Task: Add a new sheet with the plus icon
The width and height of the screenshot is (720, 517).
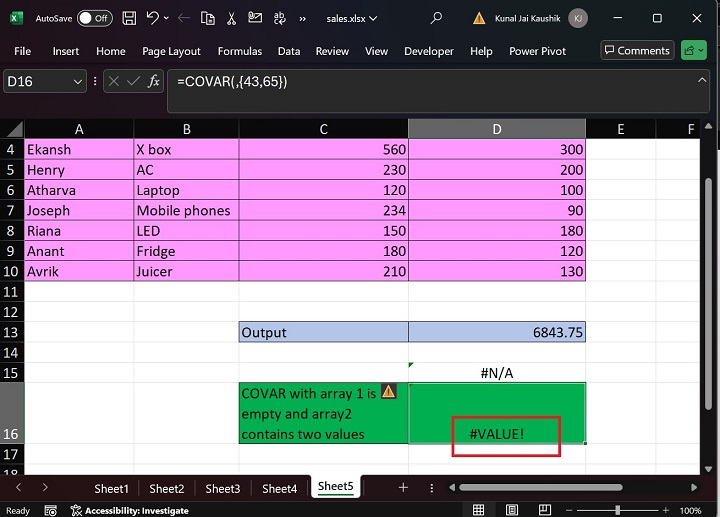Action: pyautogui.click(x=403, y=488)
